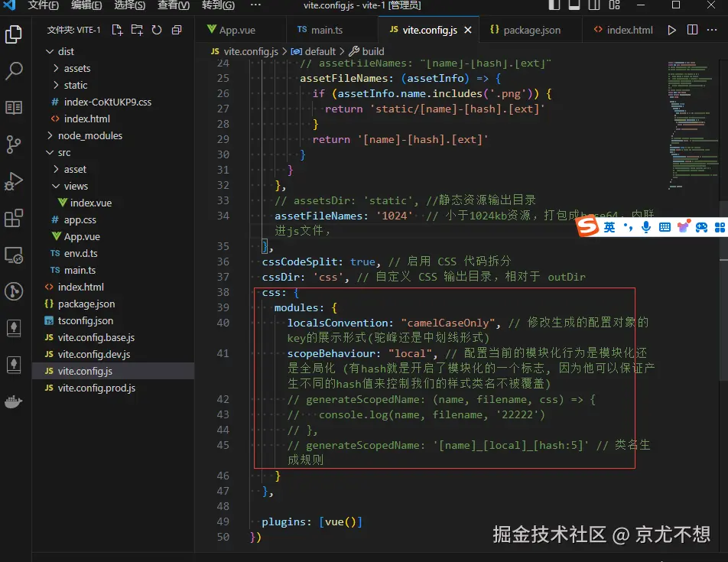The image size is (728, 562).
Task: Toggle the bottom panel layout icon
Action: (x=574, y=5)
